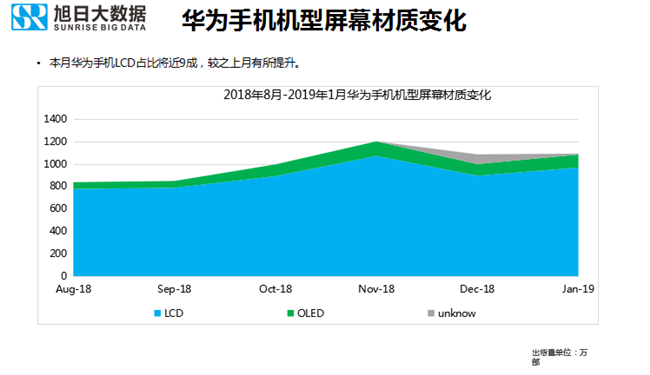The height and width of the screenshot is (375, 650).
Task: Click the Dec-18 axis label
Action: [477, 289]
